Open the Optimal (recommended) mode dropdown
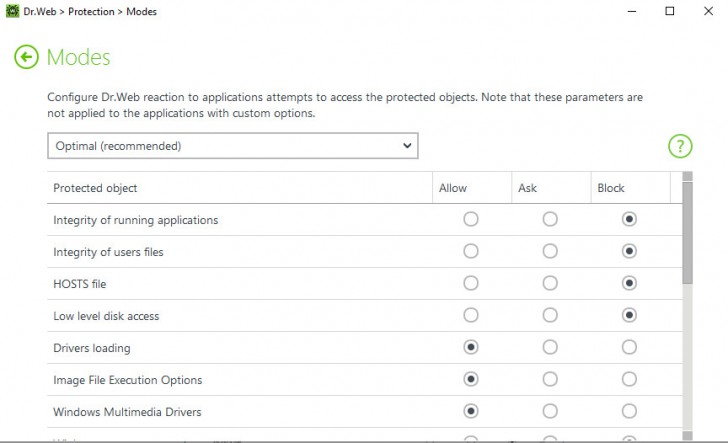728x443 pixels. (x=232, y=146)
